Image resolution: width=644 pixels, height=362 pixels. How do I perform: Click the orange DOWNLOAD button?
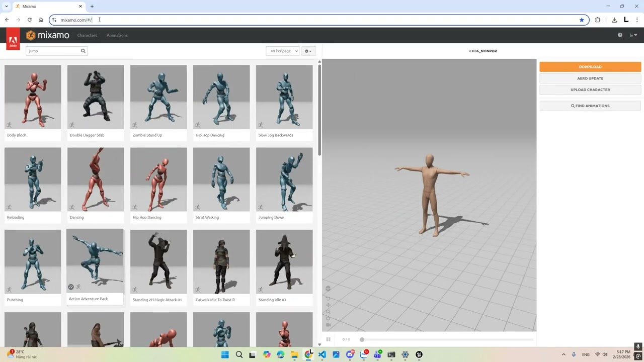(590, 66)
